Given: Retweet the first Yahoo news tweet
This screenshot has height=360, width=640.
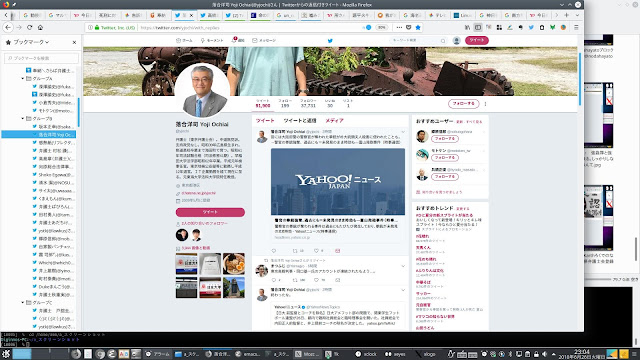Looking at the screenshot, I should coord(296,251).
